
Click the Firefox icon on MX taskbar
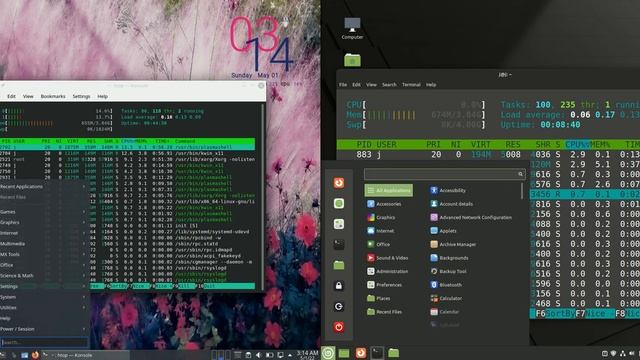pyautogui.click(x=35, y=355)
